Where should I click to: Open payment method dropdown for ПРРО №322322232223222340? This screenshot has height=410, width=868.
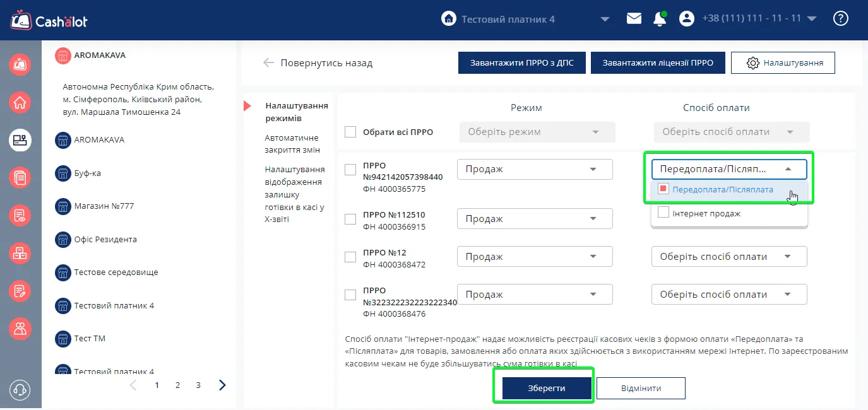(x=729, y=295)
